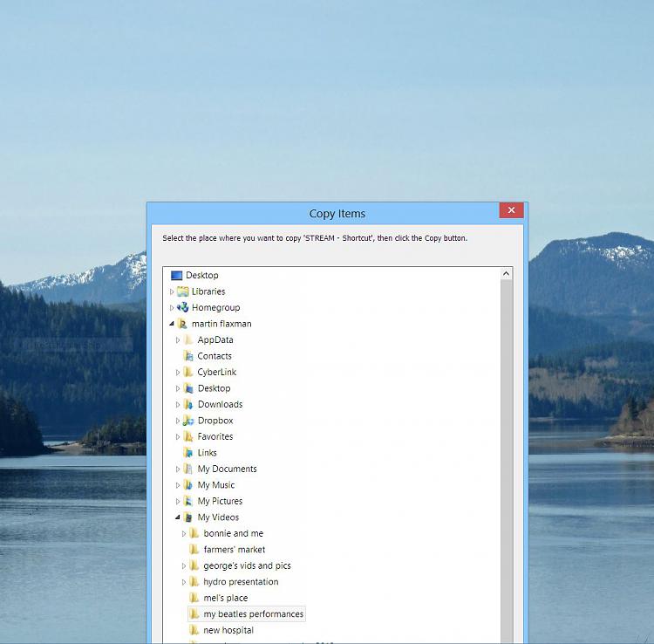Select the 'farmers' market' folder name
Image resolution: width=654 pixels, height=644 pixels.
click(x=234, y=550)
